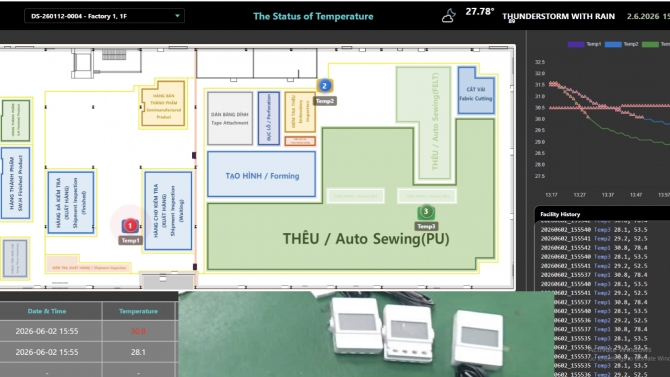This screenshot has height=377, width=670.
Task: Click the Temp2 label under marker 2
Action: tap(325, 101)
